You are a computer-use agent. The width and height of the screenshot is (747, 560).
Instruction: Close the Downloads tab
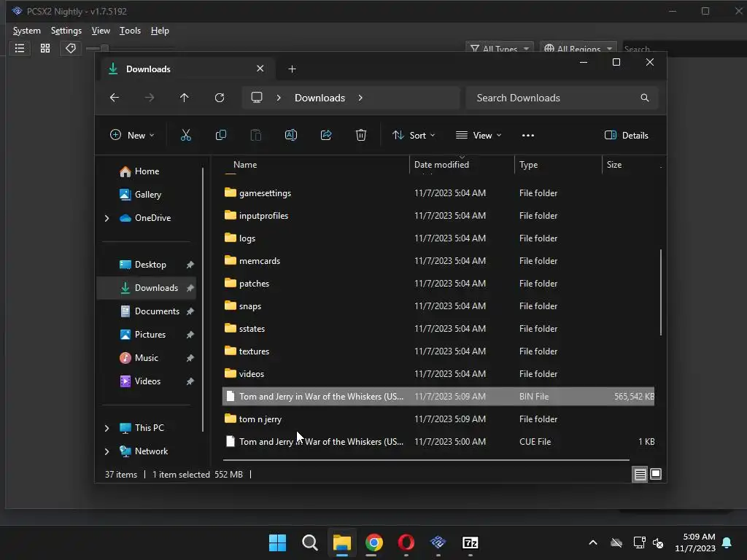coord(260,69)
